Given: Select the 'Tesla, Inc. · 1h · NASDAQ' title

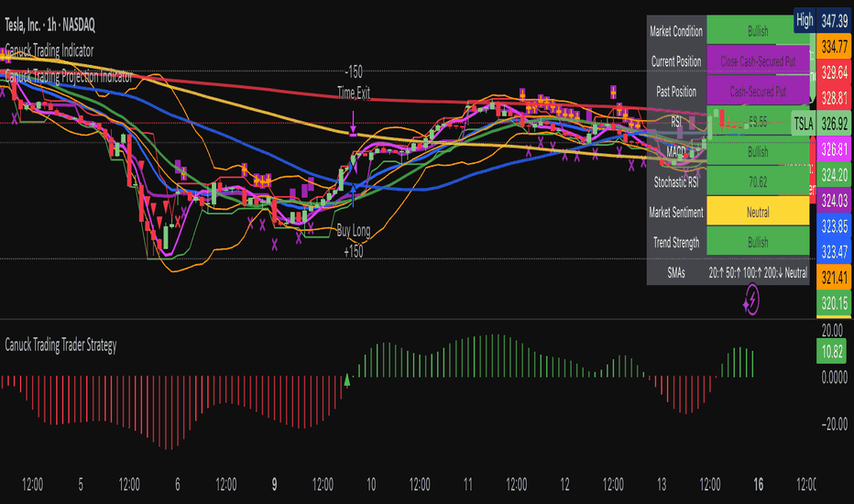Looking at the screenshot, I should [50, 25].
